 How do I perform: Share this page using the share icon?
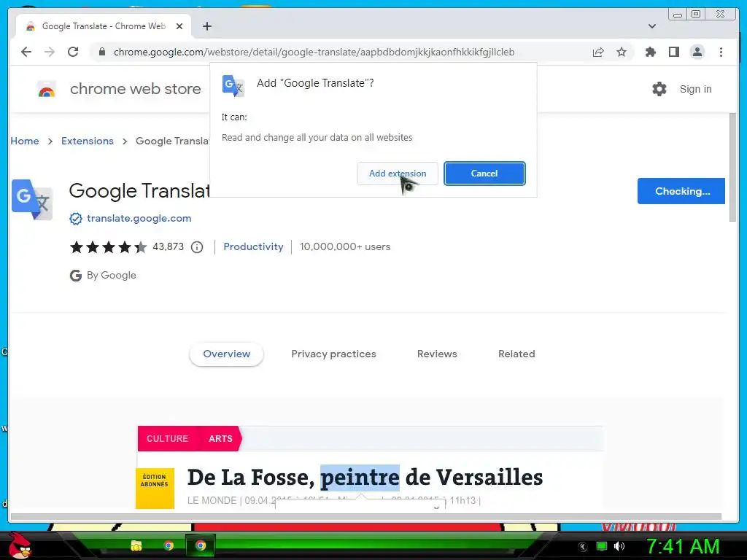[x=598, y=52]
